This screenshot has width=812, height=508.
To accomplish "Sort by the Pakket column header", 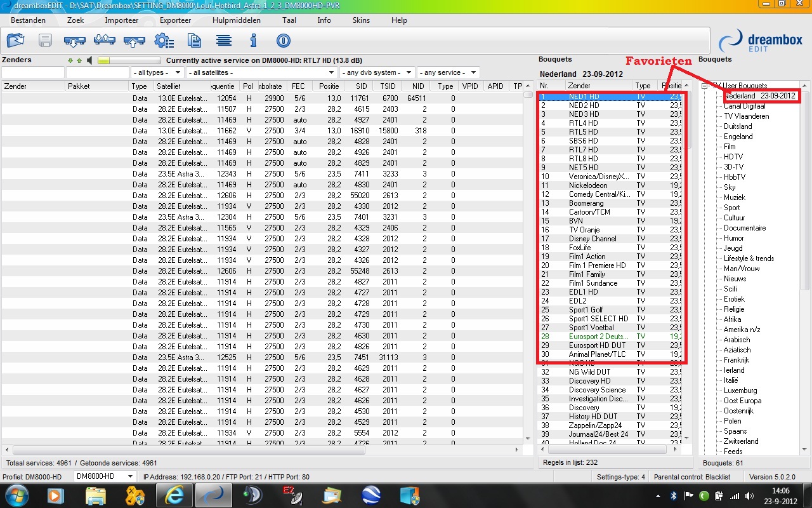I will (x=97, y=86).
